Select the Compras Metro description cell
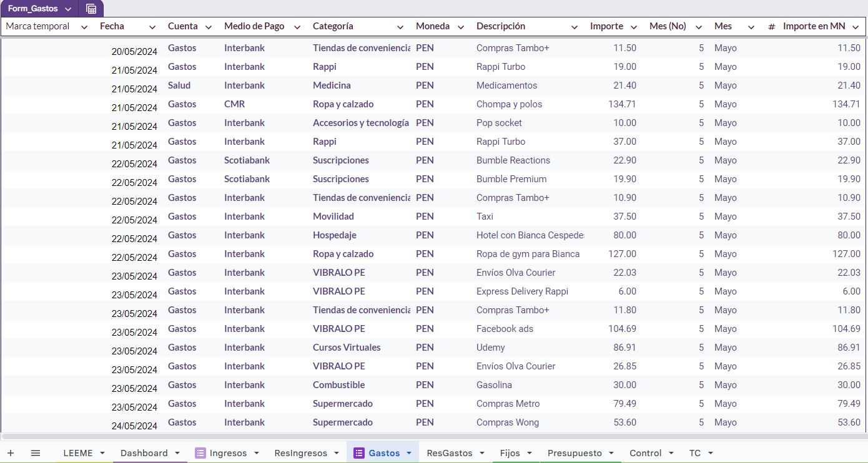The height and width of the screenshot is (463, 868). (x=508, y=404)
